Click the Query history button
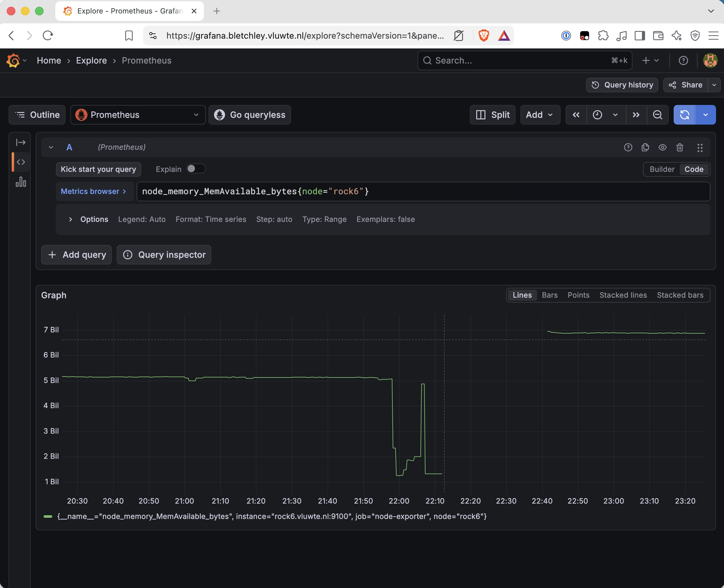The height and width of the screenshot is (588, 724). click(622, 85)
